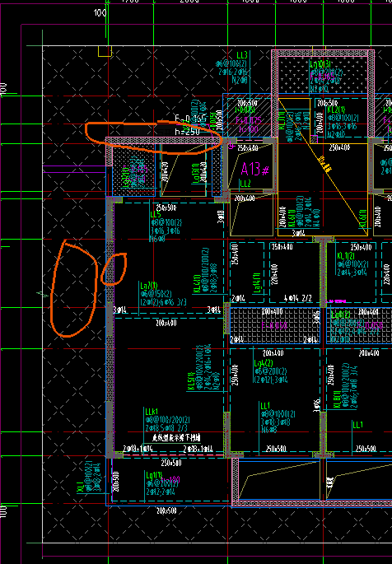Click the 200x490 section size text
Viewport: 392px width, 564px height.
pos(166,323)
